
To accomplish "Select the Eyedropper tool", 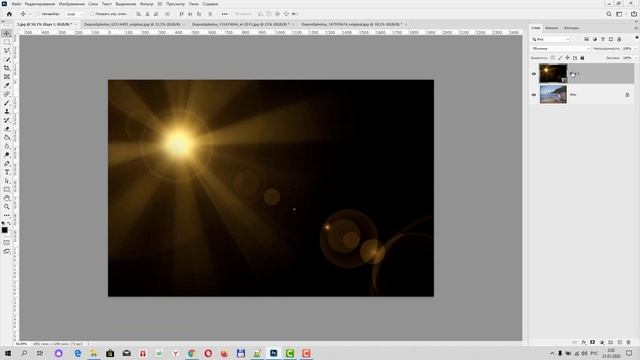I will [x=7, y=85].
